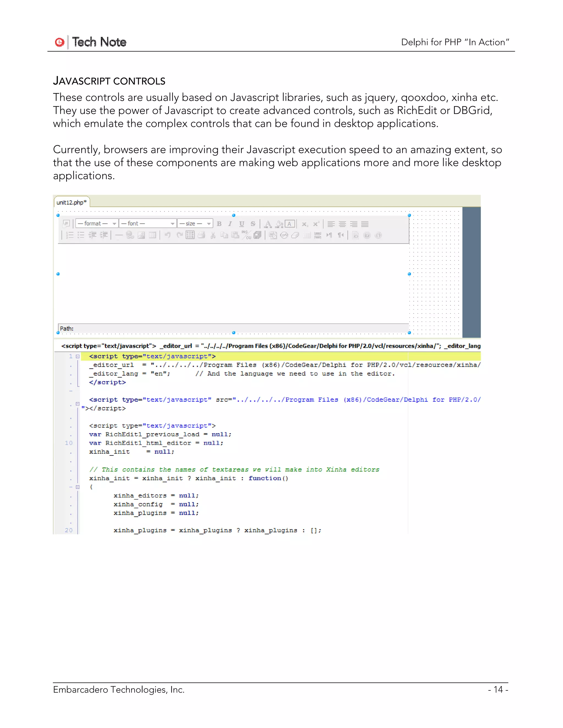Viewport: 563px width, 728px height.
Task: Insert image icon
Action: [x=141, y=235]
